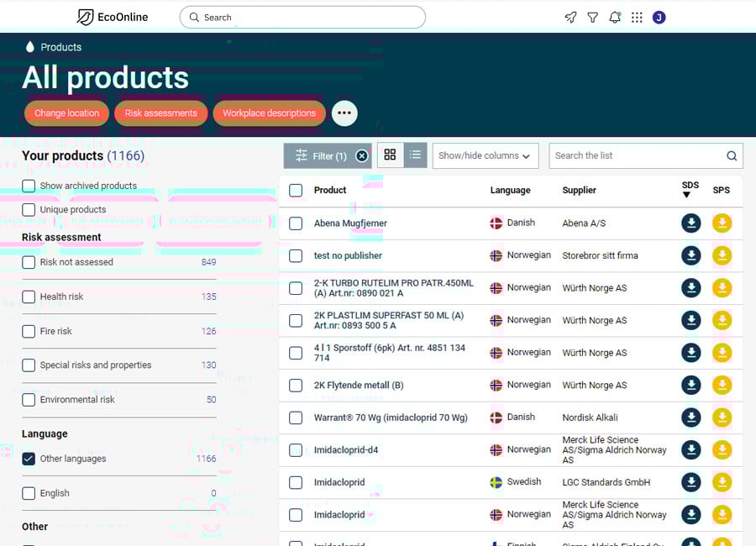Download SDS for 4 l 1 Sporstoff

pyautogui.click(x=691, y=353)
